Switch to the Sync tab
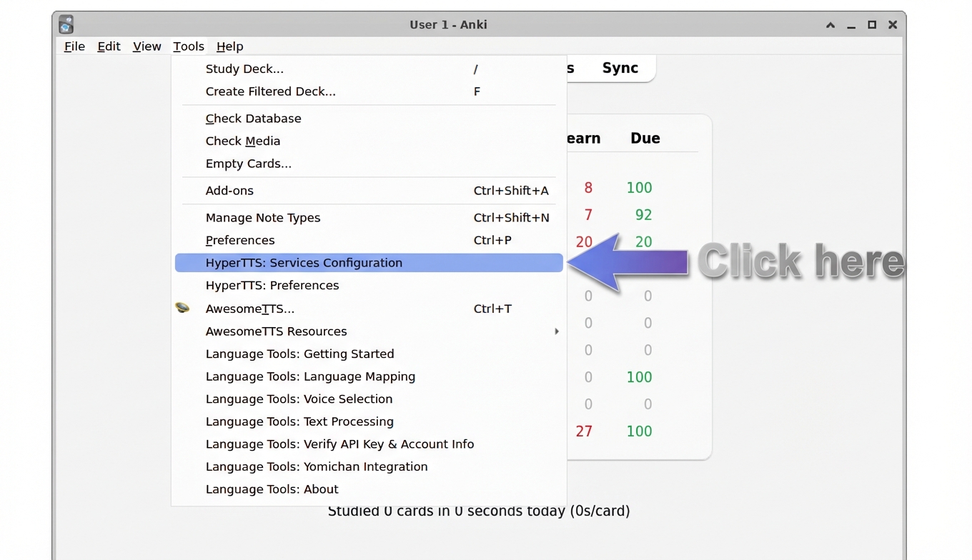The width and height of the screenshot is (972, 560). 620,68
